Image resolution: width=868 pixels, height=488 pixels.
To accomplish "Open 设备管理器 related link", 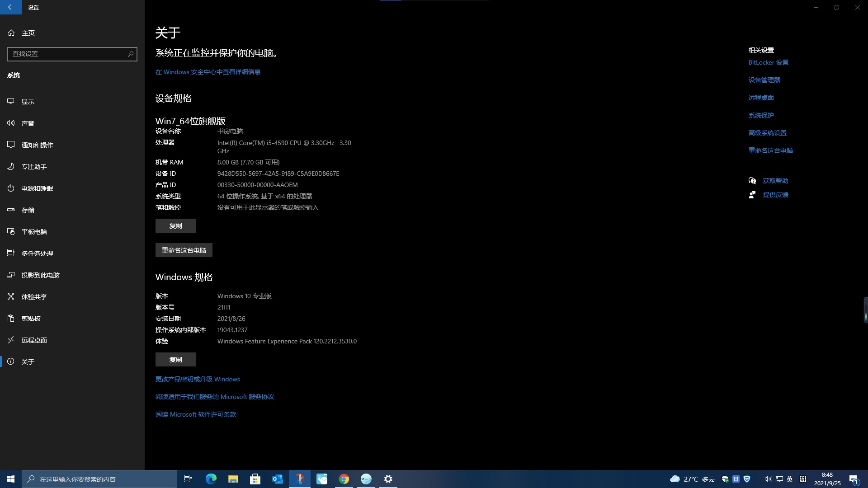I will pos(764,80).
